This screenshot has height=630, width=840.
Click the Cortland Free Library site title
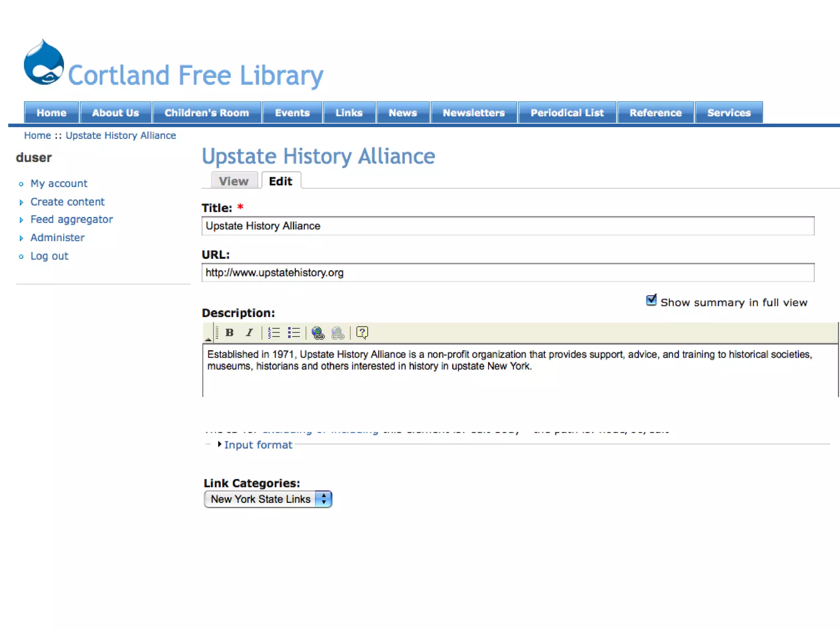(196, 75)
